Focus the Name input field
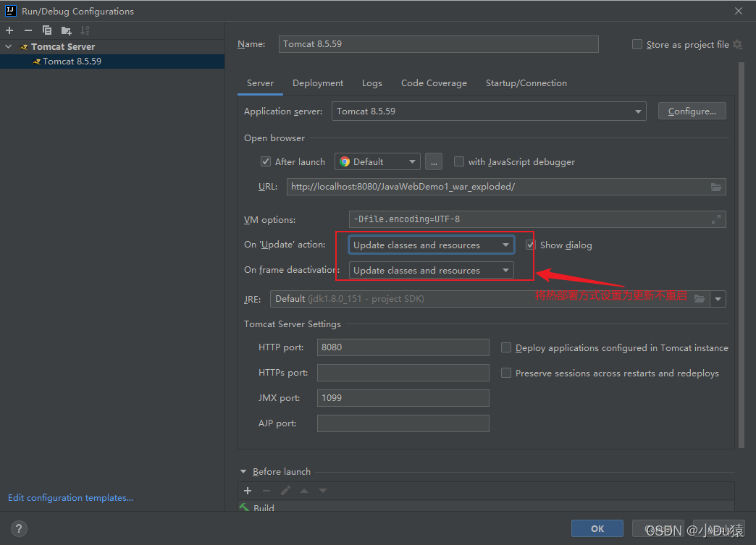 pos(439,44)
